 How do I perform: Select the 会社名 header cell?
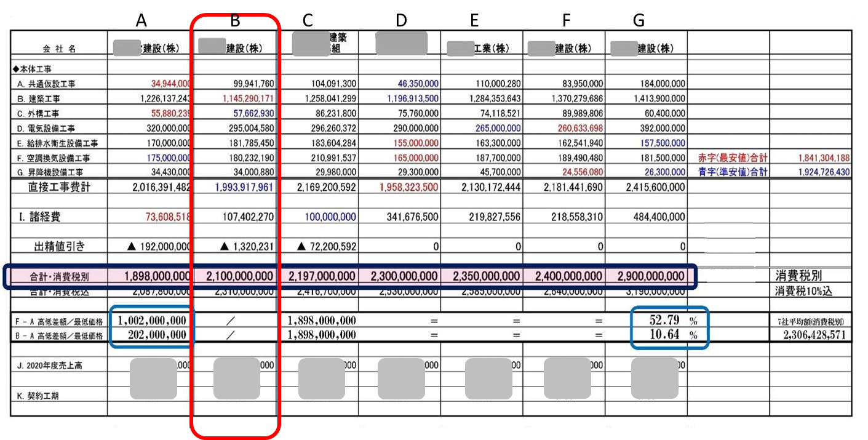[59, 49]
